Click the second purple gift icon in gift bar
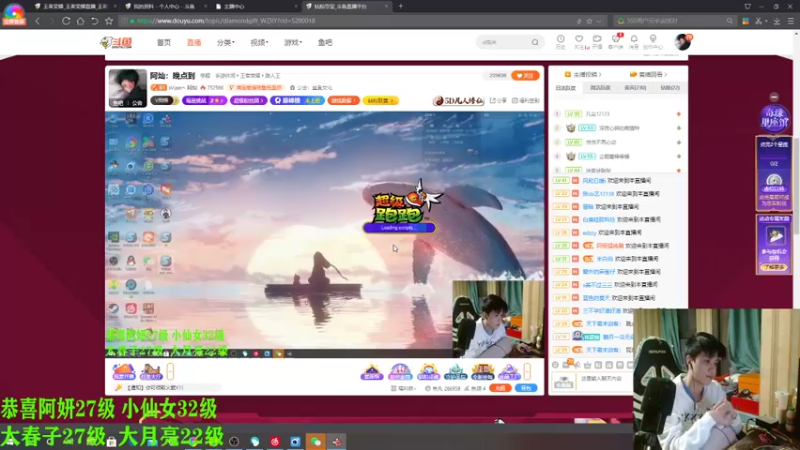800x450 pixels. coord(400,372)
